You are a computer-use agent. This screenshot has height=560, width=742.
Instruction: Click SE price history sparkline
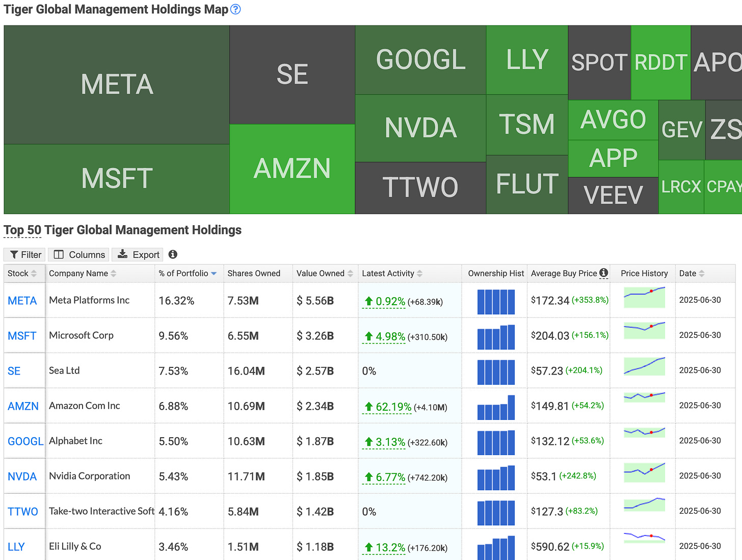pyautogui.click(x=644, y=366)
